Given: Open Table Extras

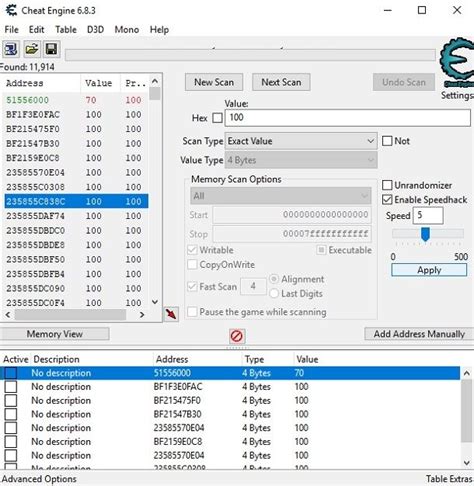Looking at the screenshot, I should tap(449, 479).
